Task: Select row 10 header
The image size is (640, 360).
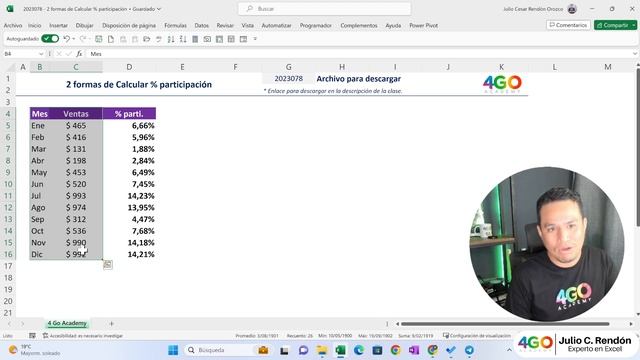Action: tap(8, 184)
